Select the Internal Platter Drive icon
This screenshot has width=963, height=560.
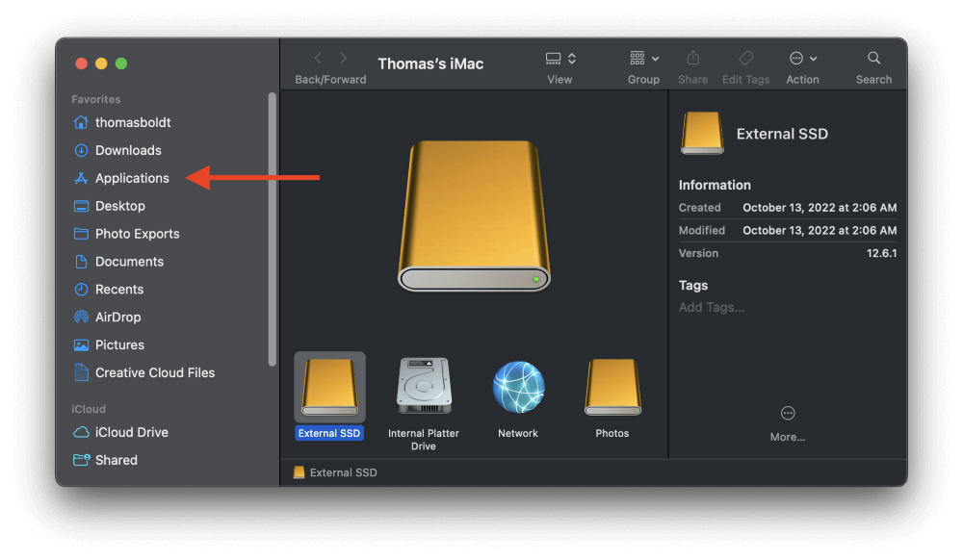(424, 387)
